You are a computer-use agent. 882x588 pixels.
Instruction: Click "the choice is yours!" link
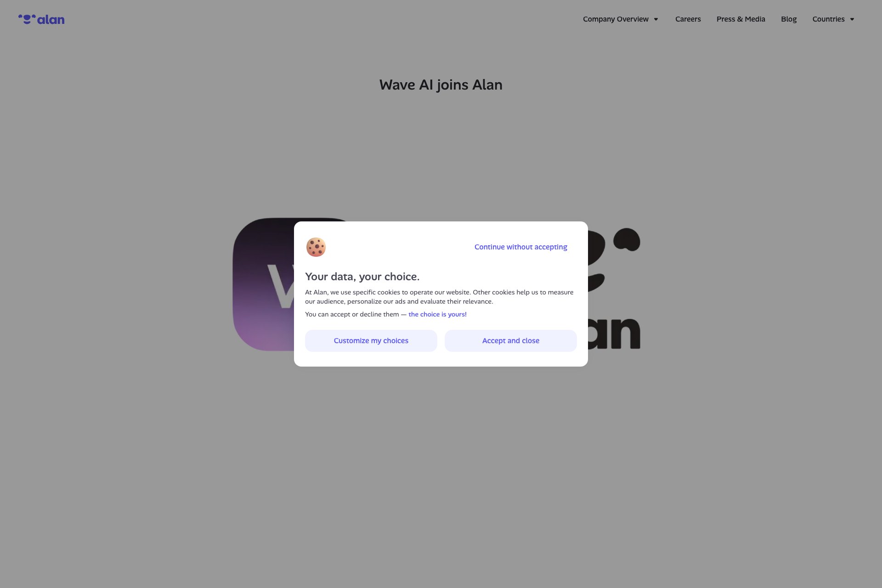[437, 315]
